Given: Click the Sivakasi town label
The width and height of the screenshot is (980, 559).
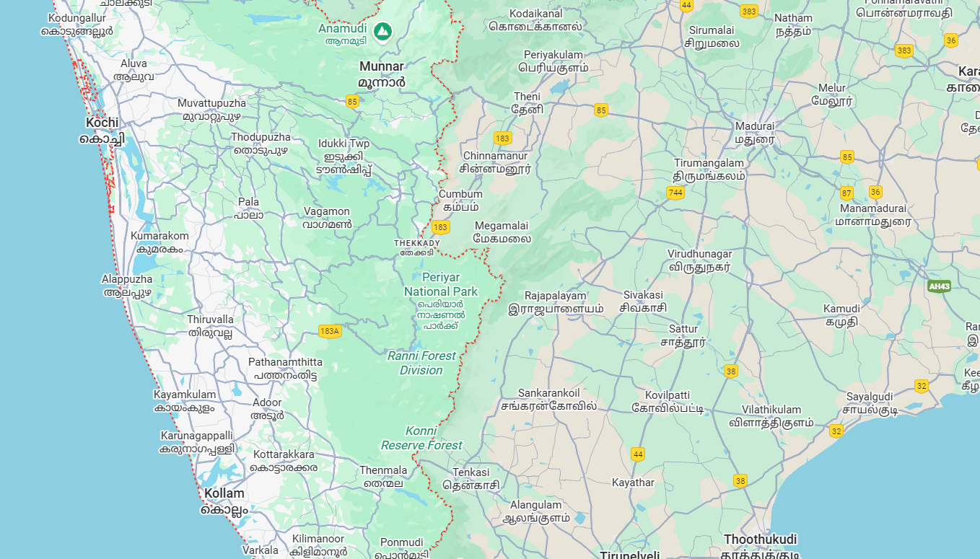Looking at the screenshot, I should pos(642,301).
